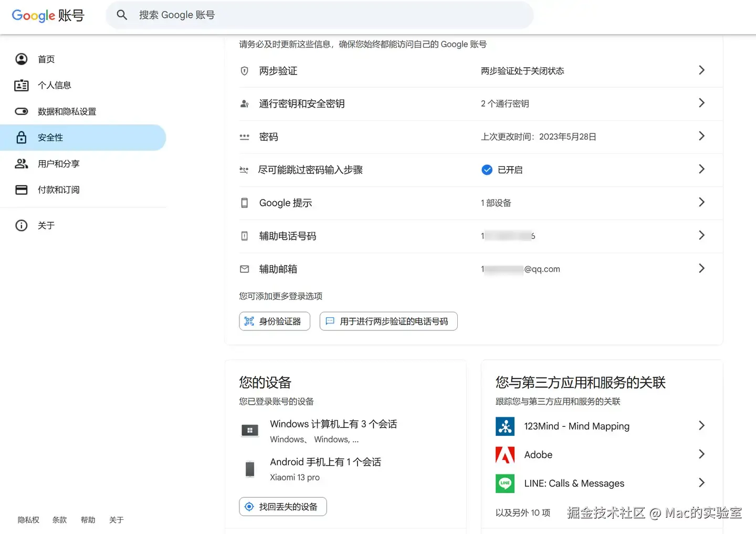Click the 123Mind app icon
Screen dimensions: 756x534
pos(505,426)
